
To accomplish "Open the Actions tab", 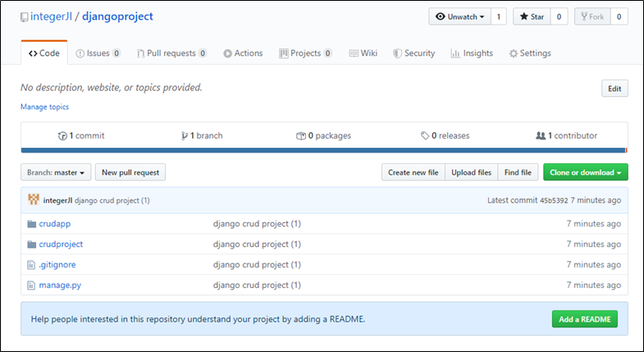I will pyautogui.click(x=243, y=53).
